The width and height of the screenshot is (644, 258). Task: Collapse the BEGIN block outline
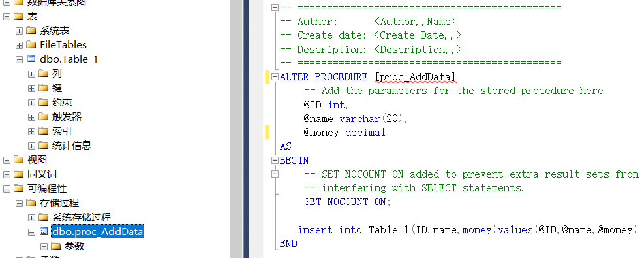[x=275, y=160]
